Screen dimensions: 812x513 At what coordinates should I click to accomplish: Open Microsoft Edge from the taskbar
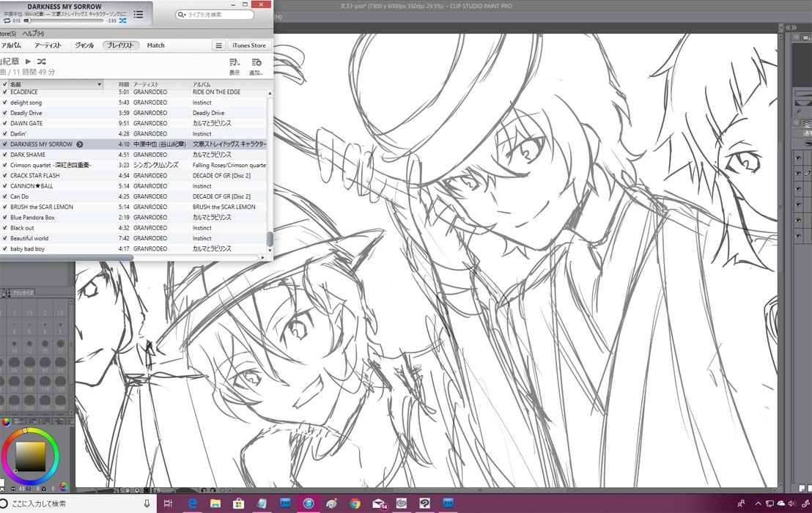pyautogui.click(x=193, y=503)
